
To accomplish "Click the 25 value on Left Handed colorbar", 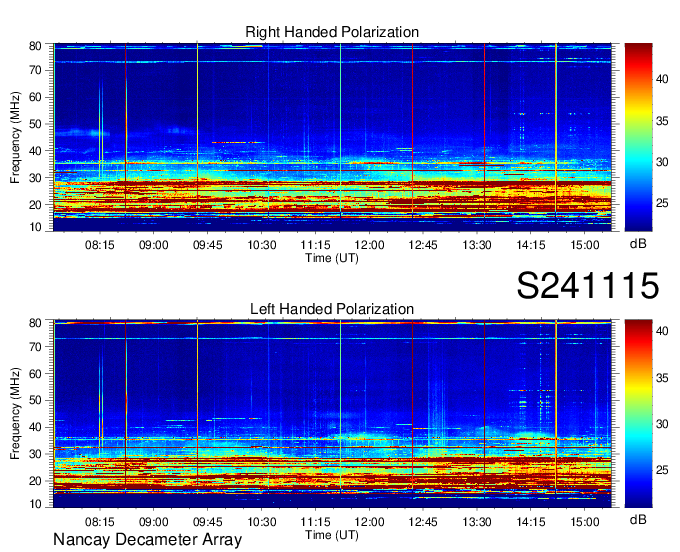I will (662, 470).
